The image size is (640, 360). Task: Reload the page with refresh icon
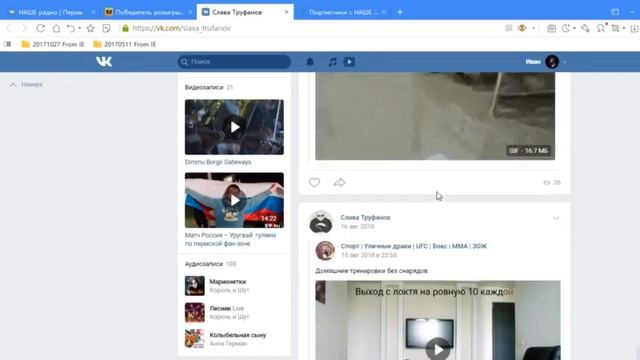click(x=40, y=28)
